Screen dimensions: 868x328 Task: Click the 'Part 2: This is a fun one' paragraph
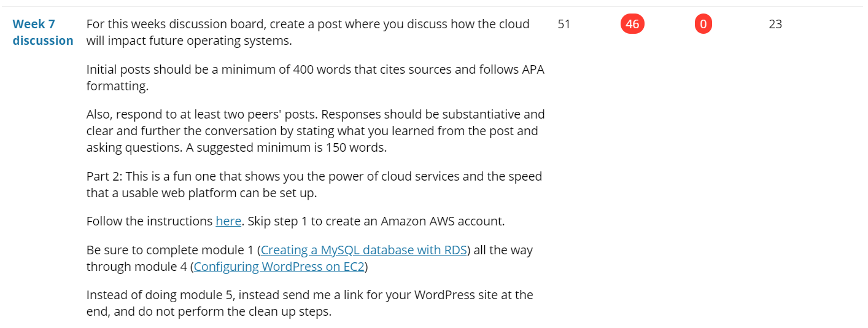click(314, 184)
